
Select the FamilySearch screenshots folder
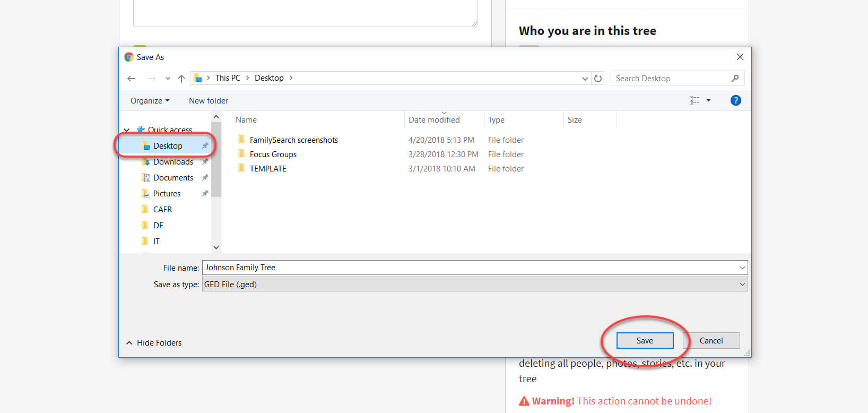293,140
